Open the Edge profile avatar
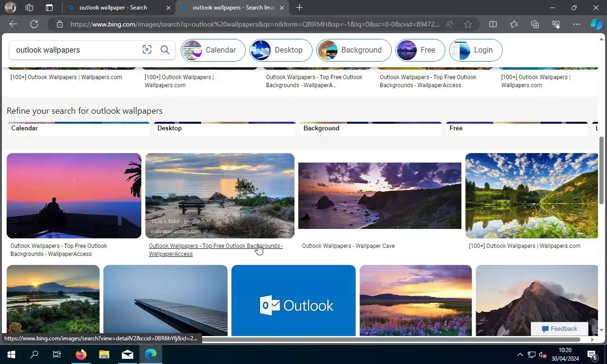The image size is (607, 364). pos(10,8)
